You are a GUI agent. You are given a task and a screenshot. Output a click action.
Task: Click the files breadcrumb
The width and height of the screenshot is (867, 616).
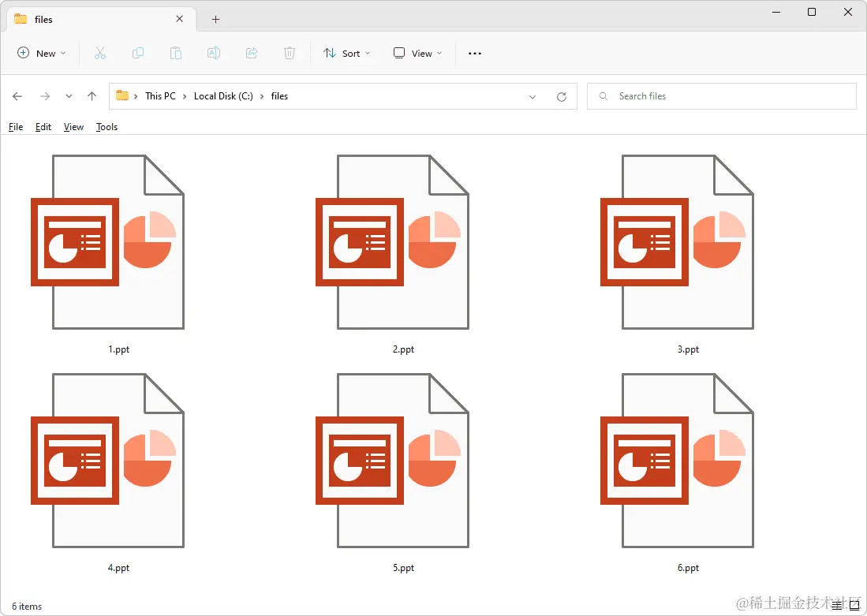[279, 96]
